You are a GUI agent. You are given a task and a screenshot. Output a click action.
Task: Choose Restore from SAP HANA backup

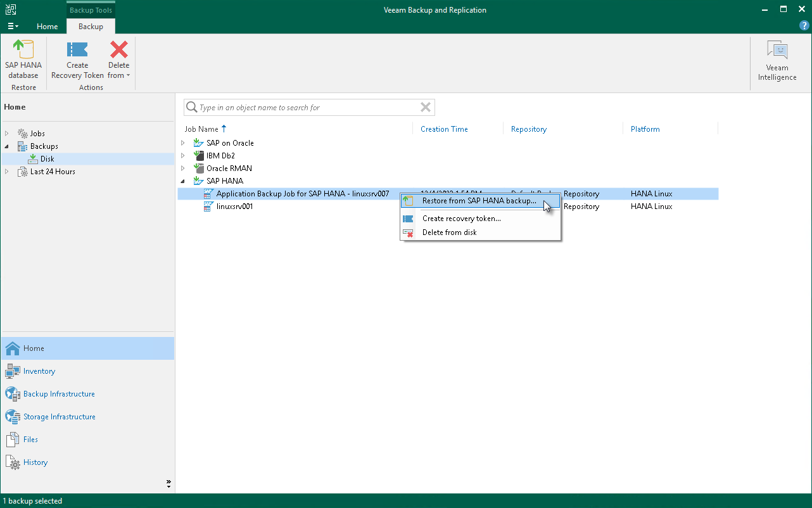[x=480, y=201]
